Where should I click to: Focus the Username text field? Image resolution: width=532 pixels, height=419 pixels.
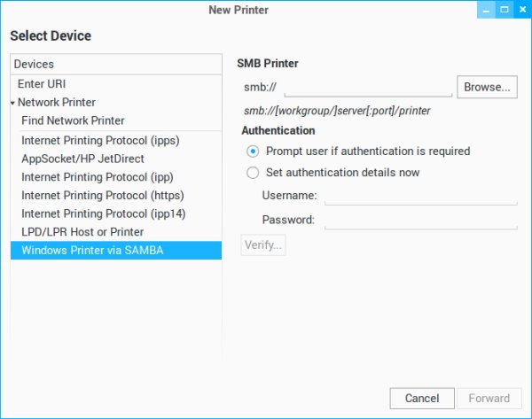[420, 196]
